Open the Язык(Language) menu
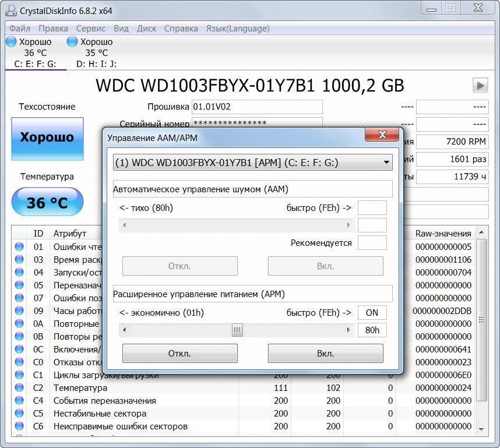The image size is (500, 448). coord(238,29)
